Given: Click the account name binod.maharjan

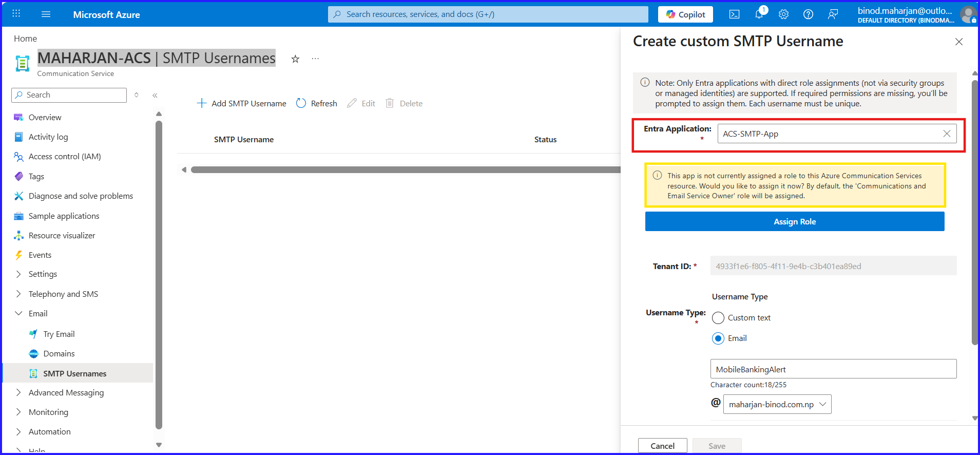Looking at the screenshot, I should point(905,10).
